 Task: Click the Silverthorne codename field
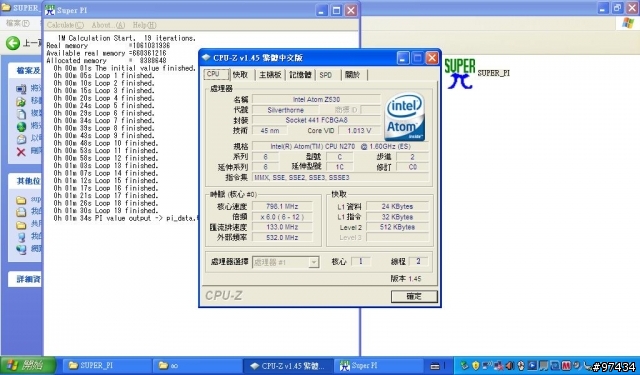click(285, 110)
